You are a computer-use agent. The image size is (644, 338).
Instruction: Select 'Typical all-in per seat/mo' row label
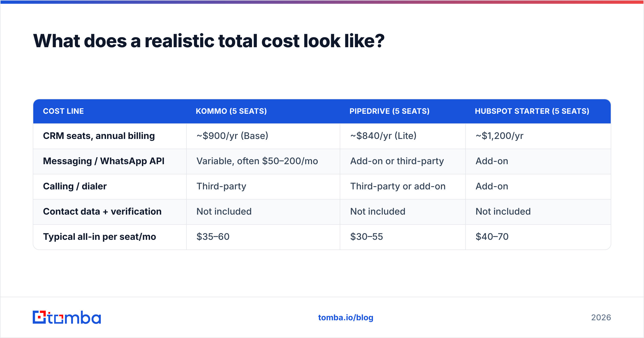[100, 237]
